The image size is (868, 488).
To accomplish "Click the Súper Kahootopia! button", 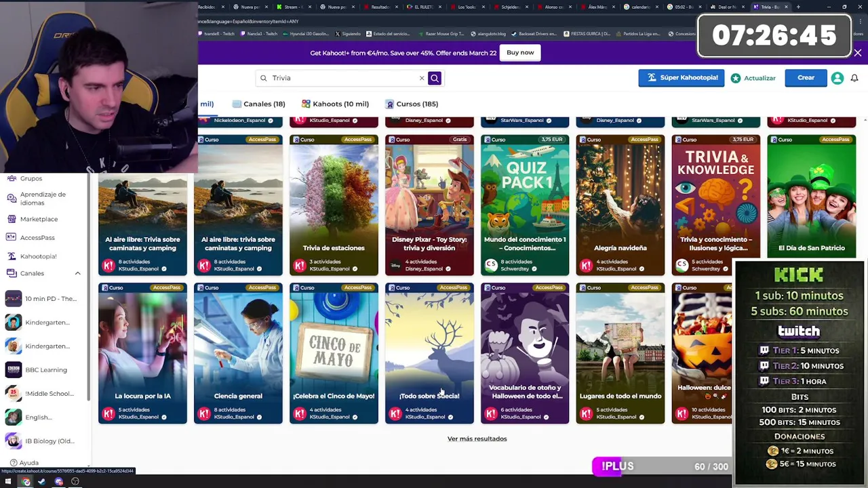I will 682,78.
